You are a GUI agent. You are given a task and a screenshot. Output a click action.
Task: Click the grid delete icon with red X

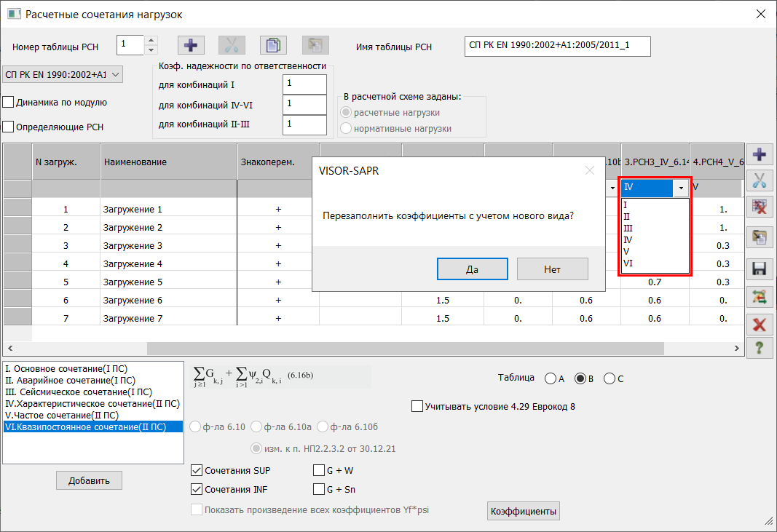tap(760, 208)
